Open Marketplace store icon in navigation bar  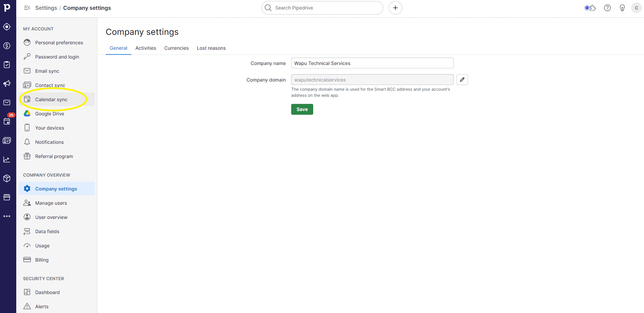point(7,197)
